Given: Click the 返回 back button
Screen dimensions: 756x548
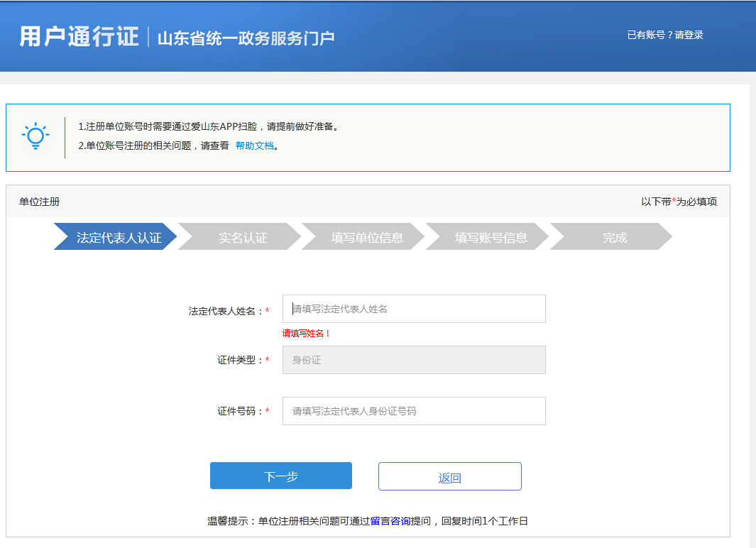Looking at the screenshot, I should click(x=449, y=477).
